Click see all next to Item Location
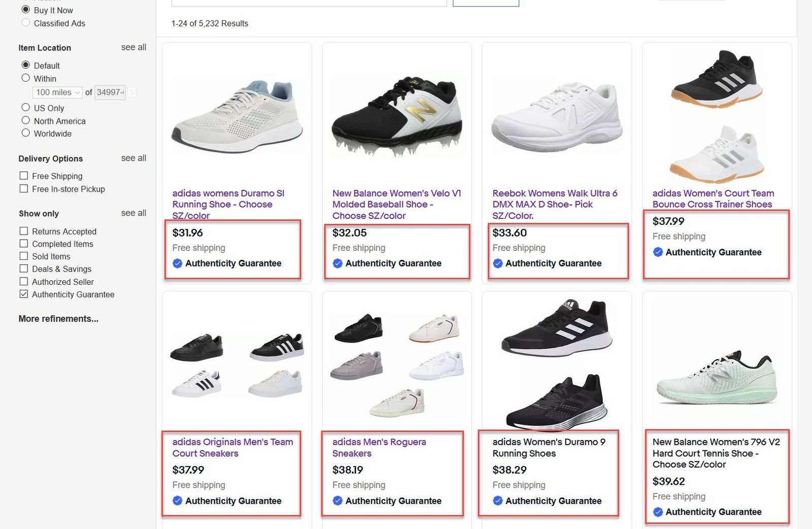Viewport: 812px width, 529px height. [133, 47]
